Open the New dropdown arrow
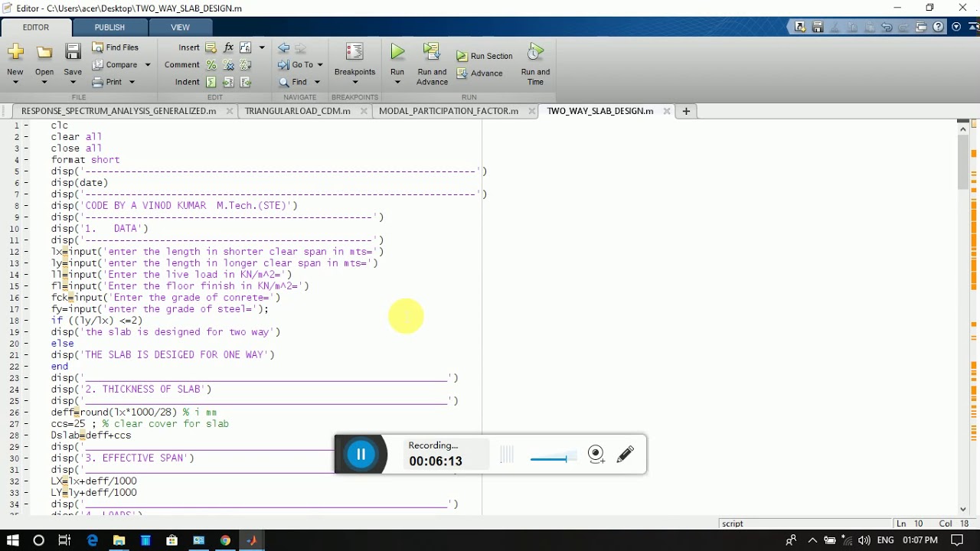The image size is (980, 551). coord(15,82)
